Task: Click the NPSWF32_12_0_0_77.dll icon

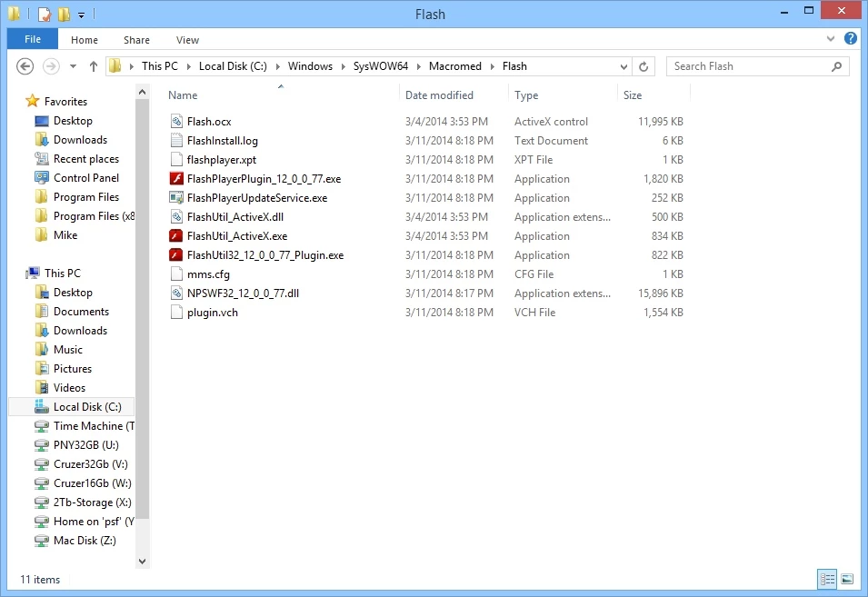Action: [x=176, y=294]
